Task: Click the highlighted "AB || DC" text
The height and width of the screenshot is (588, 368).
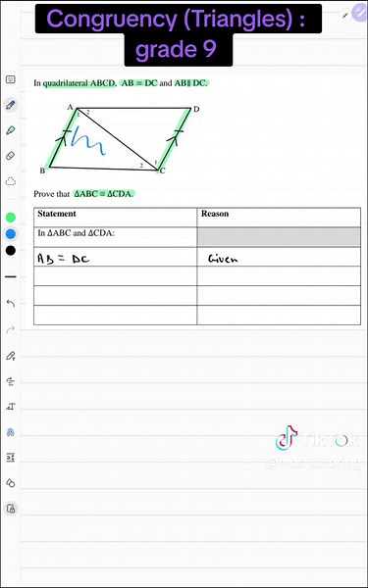Action: click(x=190, y=83)
